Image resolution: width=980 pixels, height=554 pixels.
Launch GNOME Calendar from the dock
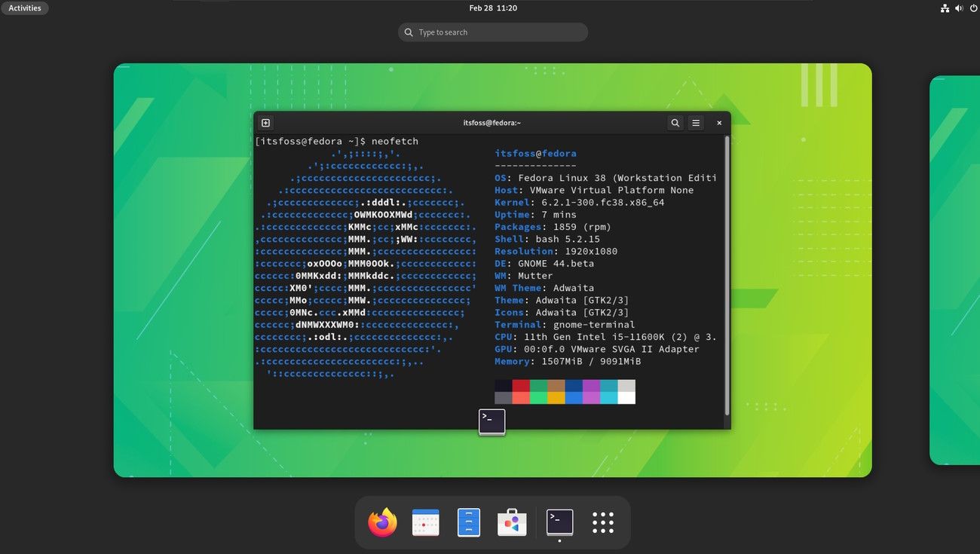click(425, 522)
